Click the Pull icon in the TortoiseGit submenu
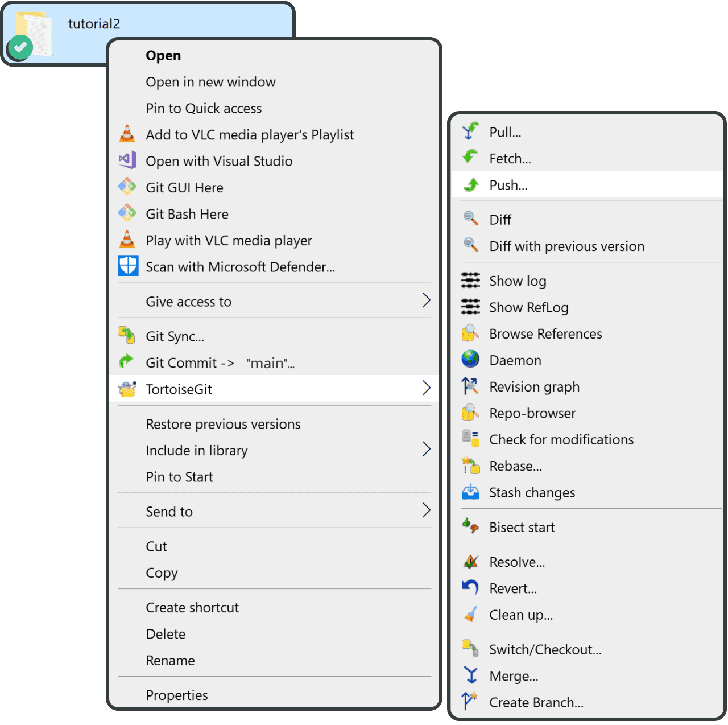728x725 pixels. (470, 131)
